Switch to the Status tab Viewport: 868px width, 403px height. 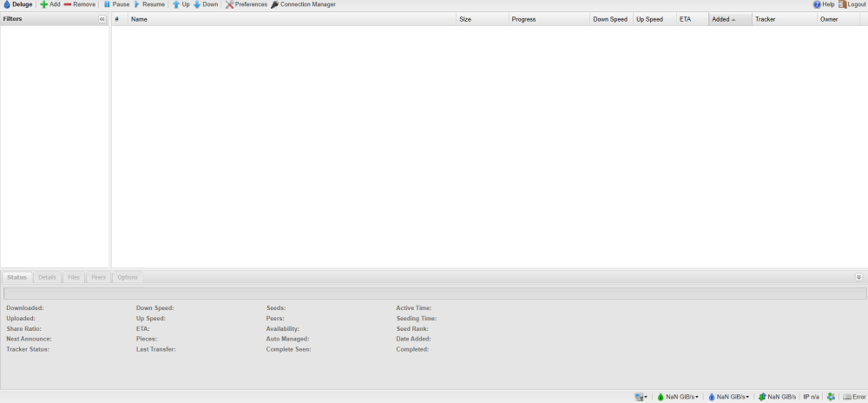[x=17, y=277]
